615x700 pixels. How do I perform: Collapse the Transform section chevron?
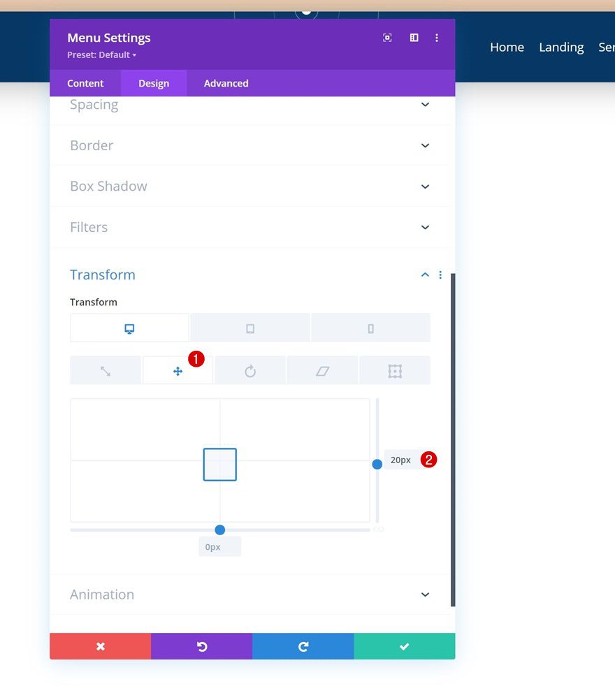pyautogui.click(x=425, y=275)
